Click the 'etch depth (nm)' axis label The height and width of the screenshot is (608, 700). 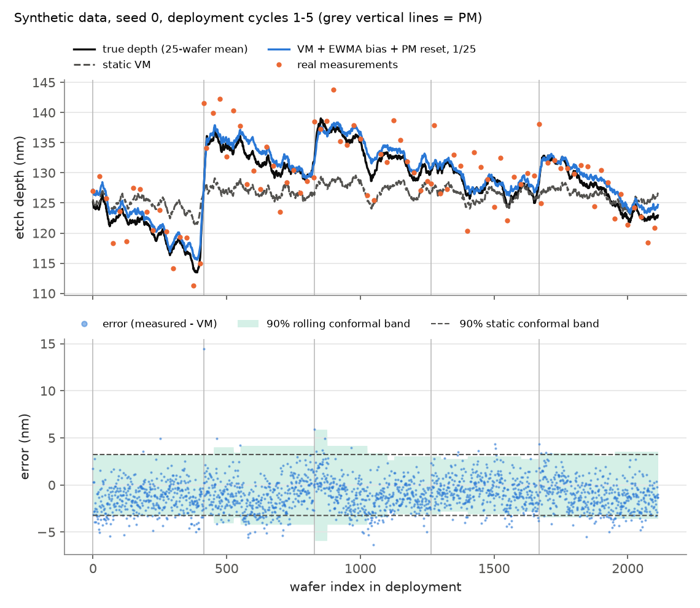tap(20, 187)
